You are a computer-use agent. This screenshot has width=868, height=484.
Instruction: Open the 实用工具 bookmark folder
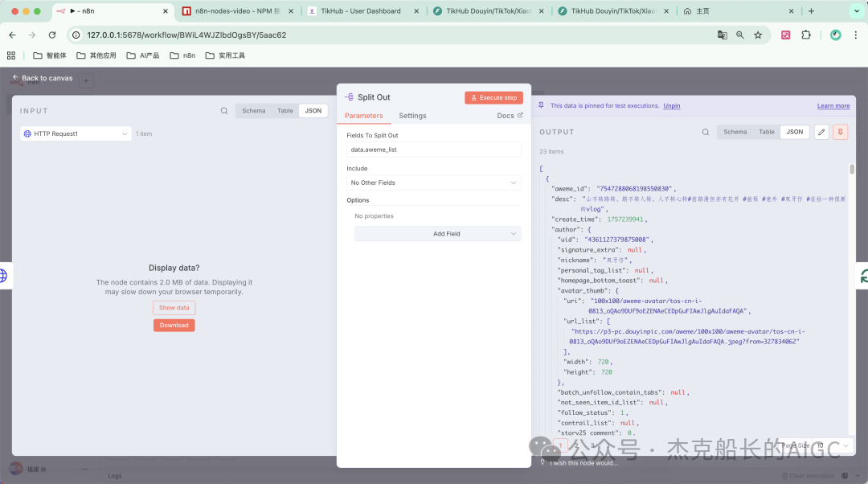coord(225,55)
